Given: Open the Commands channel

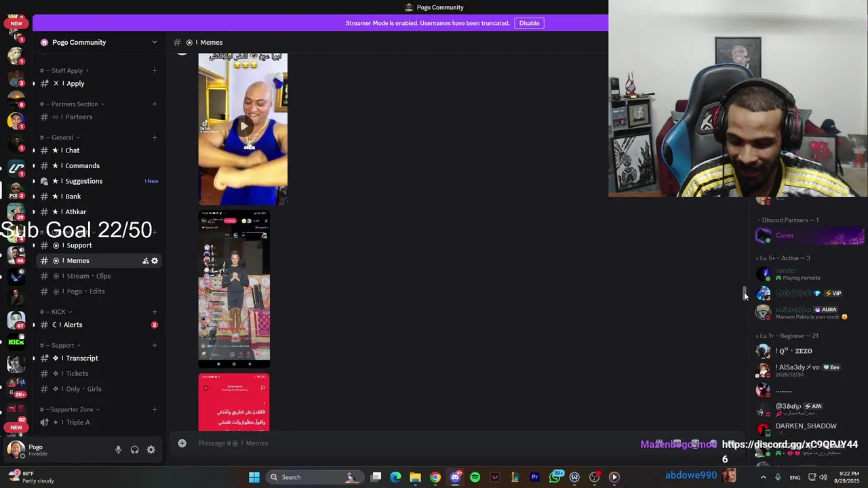Looking at the screenshot, I should (98, 165).
